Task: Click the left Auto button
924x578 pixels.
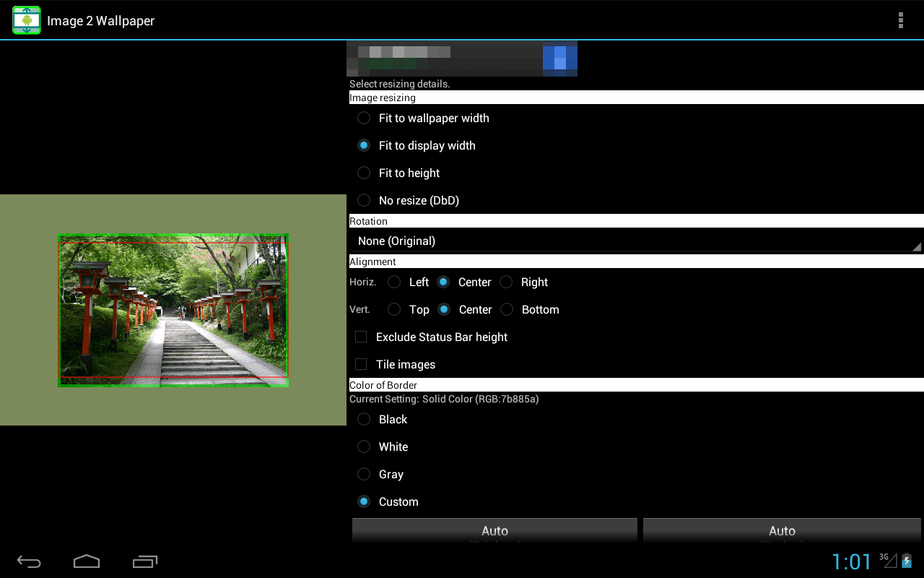Action: pyautogui.click(x=494, y=531)
